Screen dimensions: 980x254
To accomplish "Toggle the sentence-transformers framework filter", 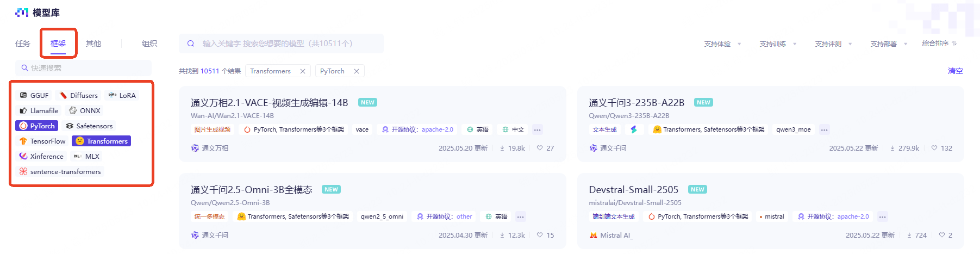I will (x=60, y=171).
